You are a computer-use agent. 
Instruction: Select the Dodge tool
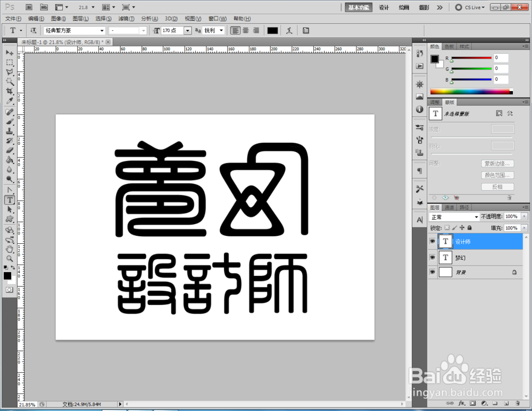click(10, 179)
